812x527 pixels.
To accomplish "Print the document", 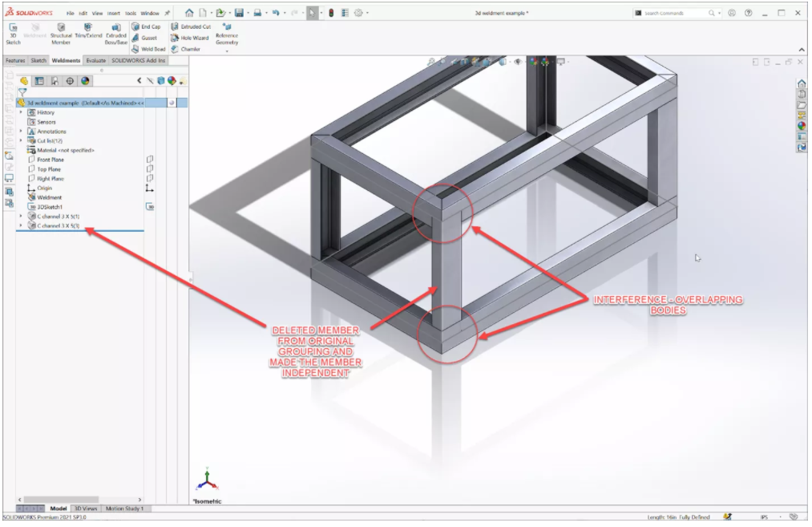I will click(x=257, y=13).
